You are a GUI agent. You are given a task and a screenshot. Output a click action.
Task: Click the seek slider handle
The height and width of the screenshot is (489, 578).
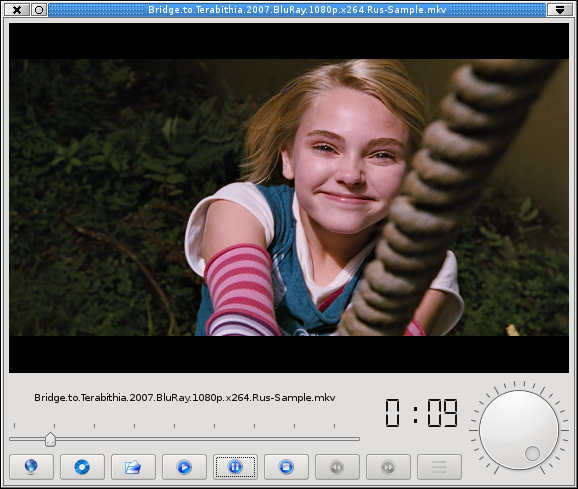point(51,440)
